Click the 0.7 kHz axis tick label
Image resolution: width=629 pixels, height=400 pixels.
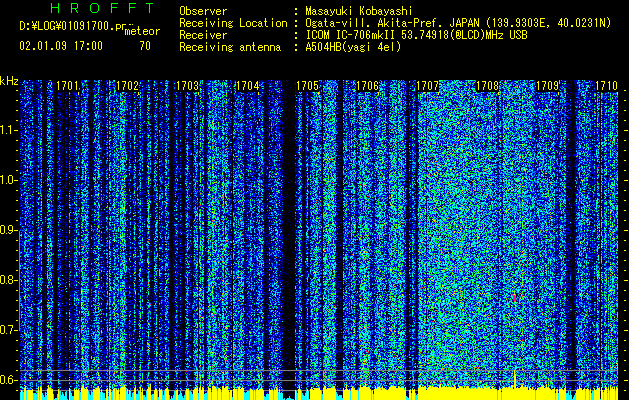coord(8,330)
